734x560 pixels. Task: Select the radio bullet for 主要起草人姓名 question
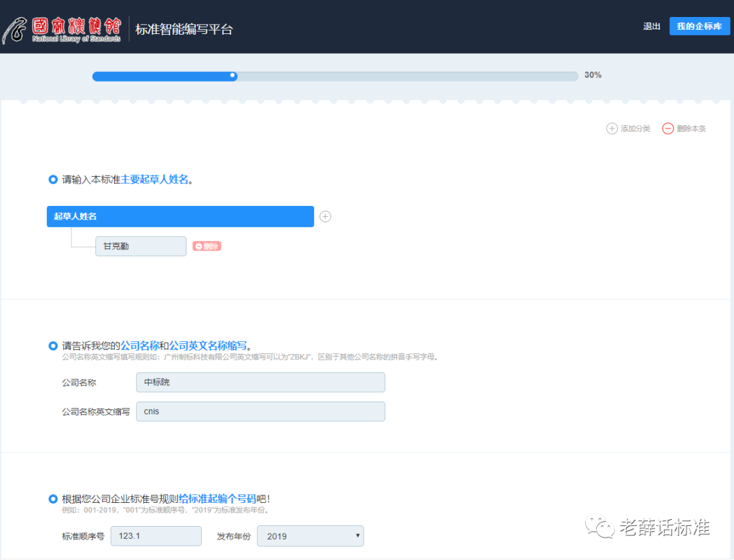[53, 179]
